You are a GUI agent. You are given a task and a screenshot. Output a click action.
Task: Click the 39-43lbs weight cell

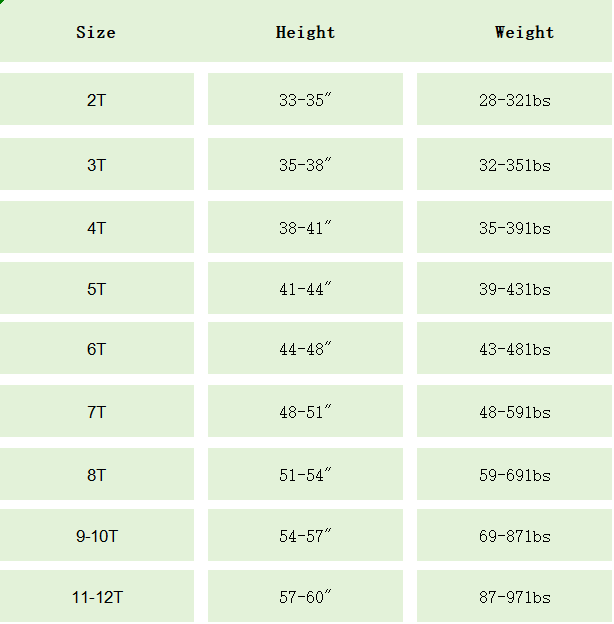coord(514,289)
